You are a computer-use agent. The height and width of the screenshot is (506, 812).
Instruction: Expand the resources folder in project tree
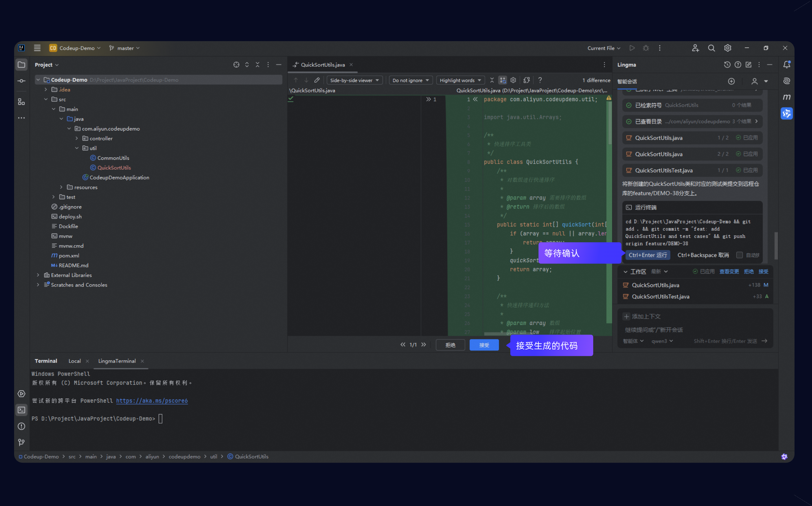(61, 187)
